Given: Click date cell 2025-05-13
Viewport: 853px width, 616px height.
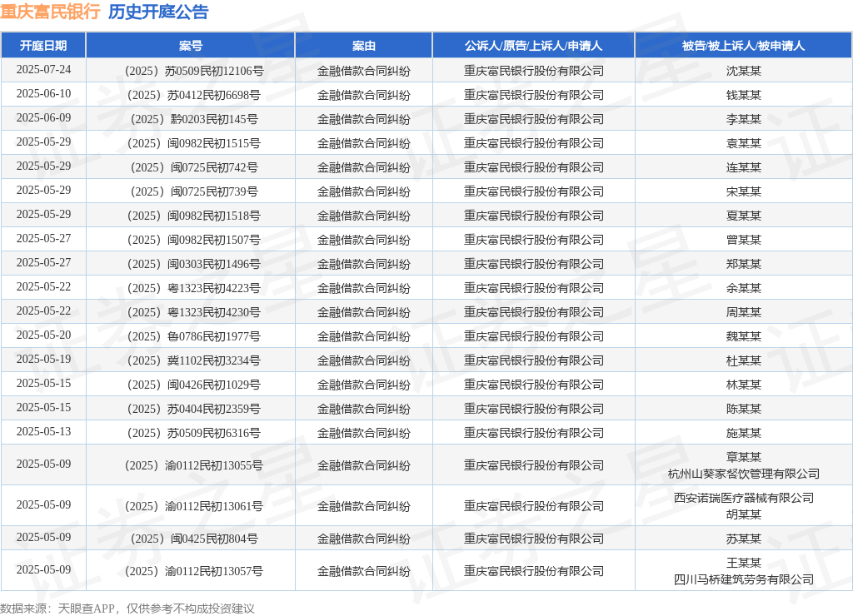Looking at the screenshot, I should [43, 431].
